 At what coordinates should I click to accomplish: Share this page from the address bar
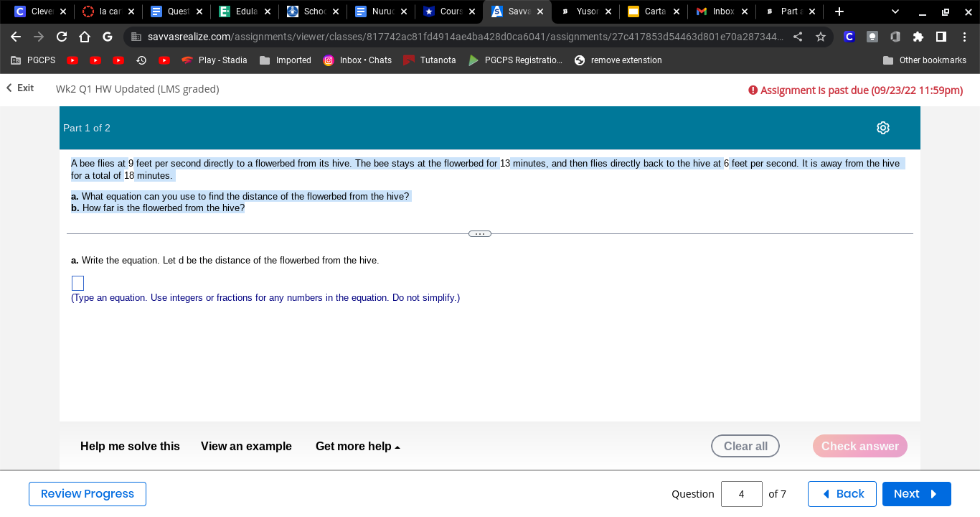click(x=798, y=37)
